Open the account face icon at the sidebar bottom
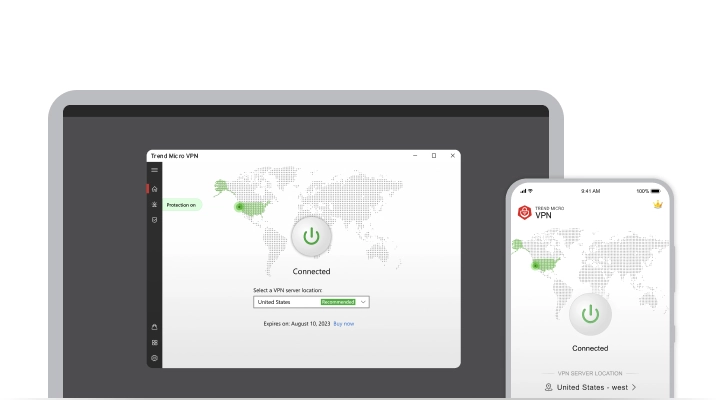The height and width of the screenshot is (400, 720). point(154,358)
